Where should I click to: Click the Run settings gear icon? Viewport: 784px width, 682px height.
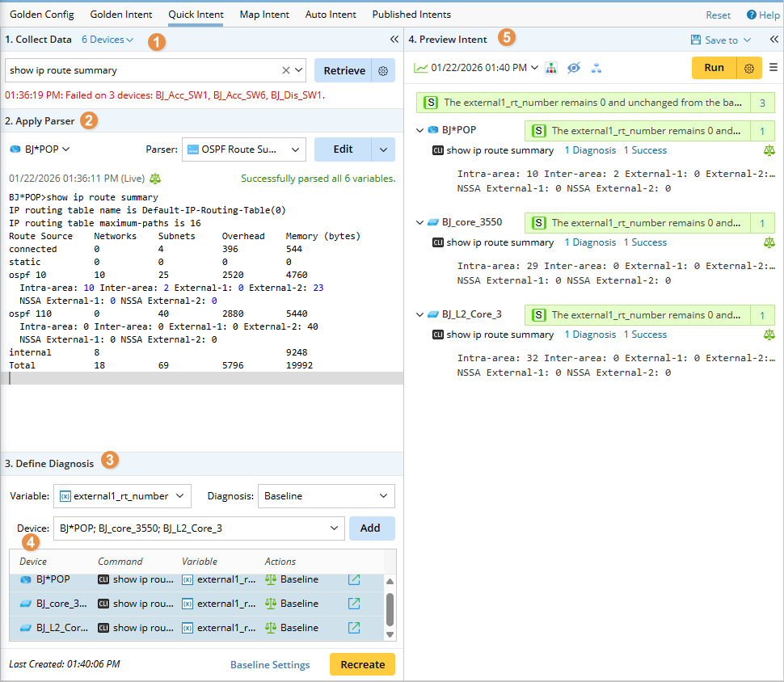coord(749,68)
